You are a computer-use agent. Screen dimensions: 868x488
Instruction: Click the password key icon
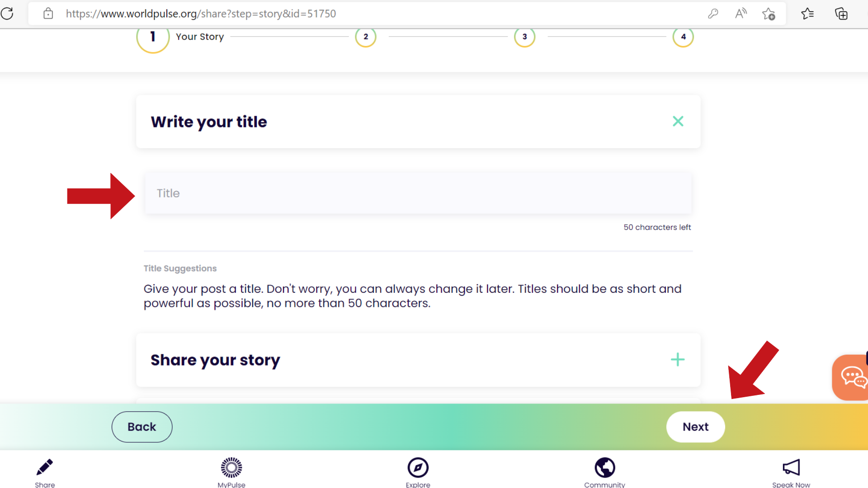point(713,14)
